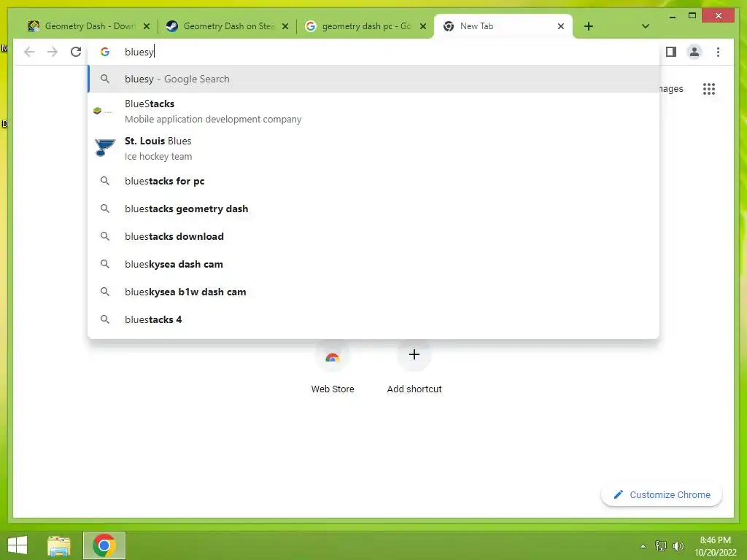Screen dimensions: 747x560
Task: Go back using the back arrow
Action: pos(29,52)
